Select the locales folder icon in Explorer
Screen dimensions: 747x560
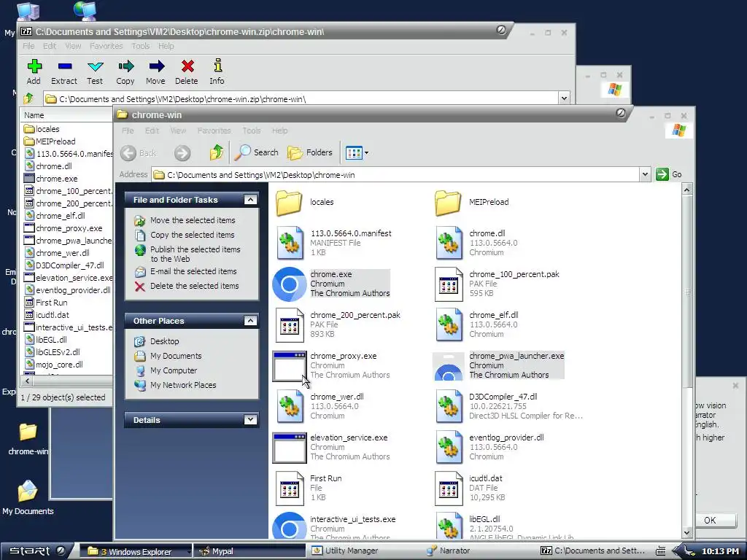289,203
